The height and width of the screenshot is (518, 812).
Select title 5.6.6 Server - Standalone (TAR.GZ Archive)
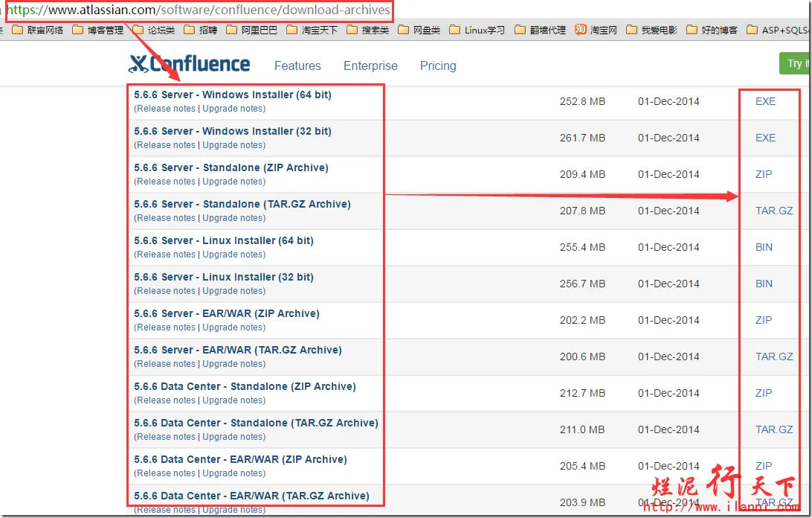click(242, 204)
